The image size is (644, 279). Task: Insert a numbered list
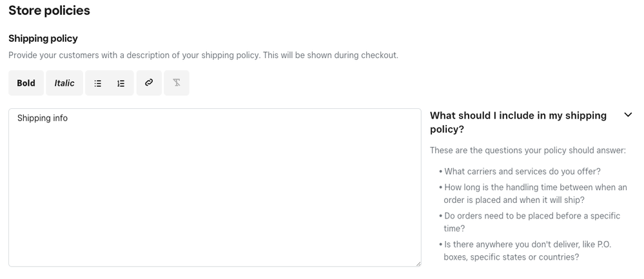point(121,83)
